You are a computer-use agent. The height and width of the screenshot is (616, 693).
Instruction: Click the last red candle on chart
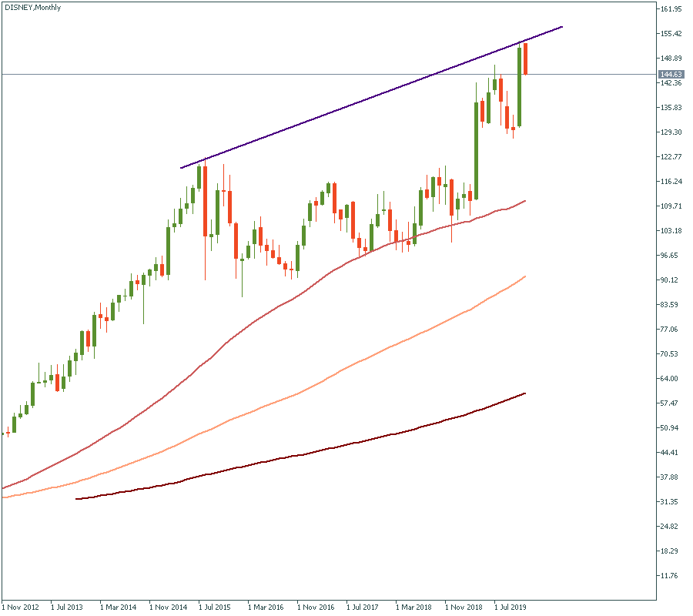tap(526, 59)
